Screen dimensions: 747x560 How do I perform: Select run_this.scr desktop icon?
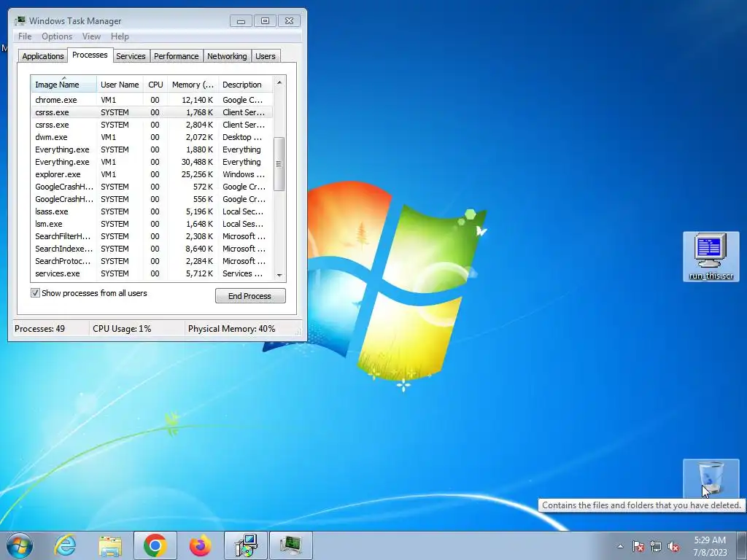tap(711, 256)
